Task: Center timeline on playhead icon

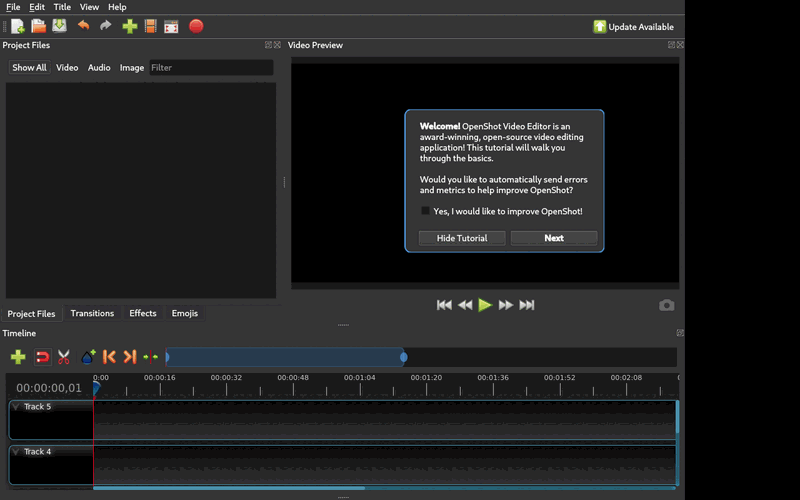Action: click(x=151, y=357)
